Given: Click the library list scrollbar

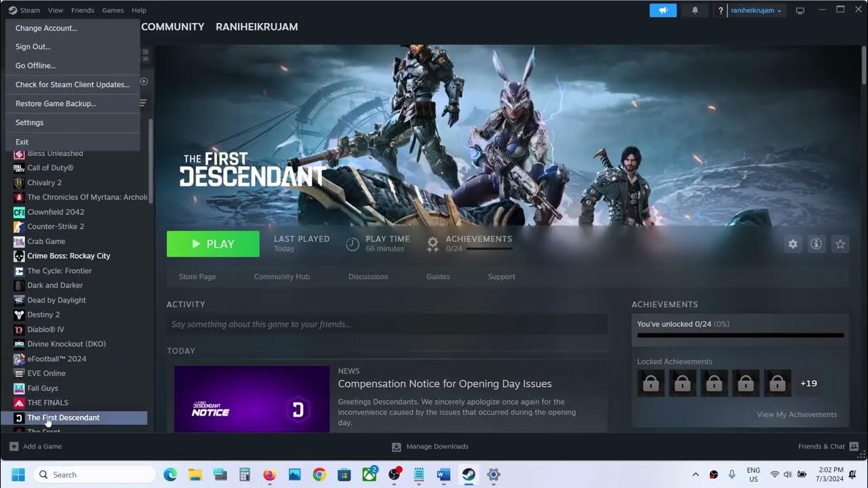Looking at the screenshot, I should pyautogui.click(x=151, y=161).
